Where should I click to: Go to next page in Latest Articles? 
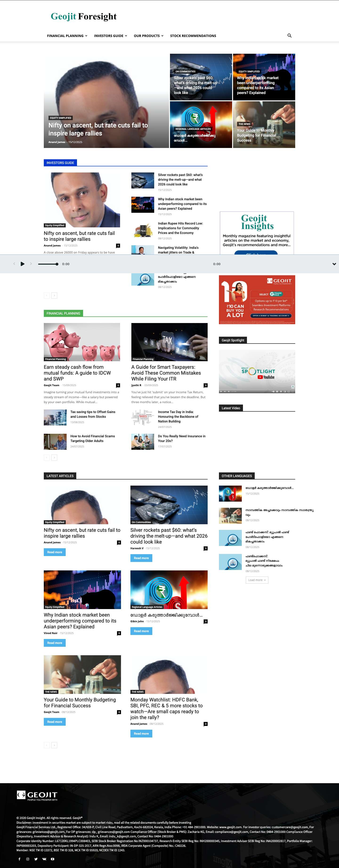54,745
